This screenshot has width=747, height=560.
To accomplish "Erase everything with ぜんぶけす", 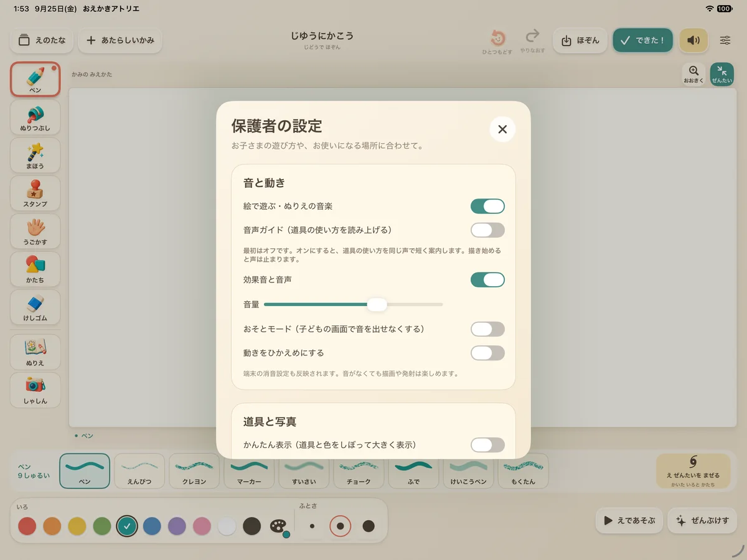I will [702, 521].
